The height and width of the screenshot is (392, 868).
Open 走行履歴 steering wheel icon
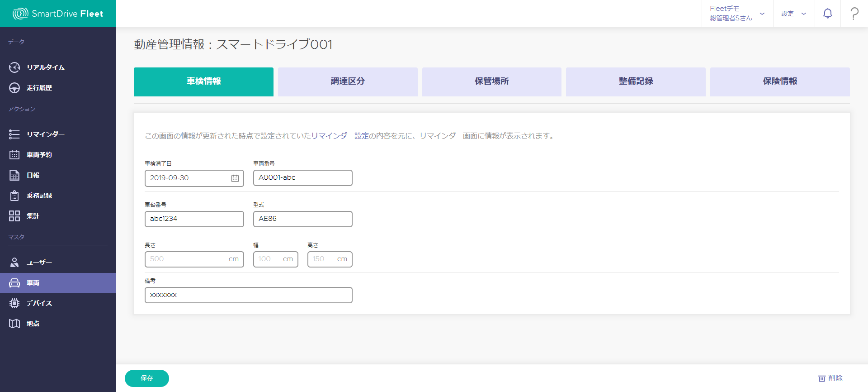pyautogui.click(x=14, y=88)
